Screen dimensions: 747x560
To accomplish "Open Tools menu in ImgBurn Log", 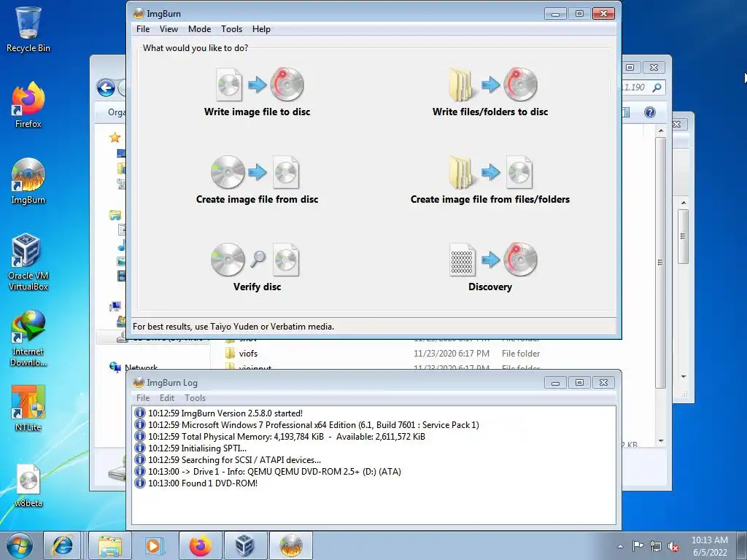I will pyautogui.click(x=195, y=398).
